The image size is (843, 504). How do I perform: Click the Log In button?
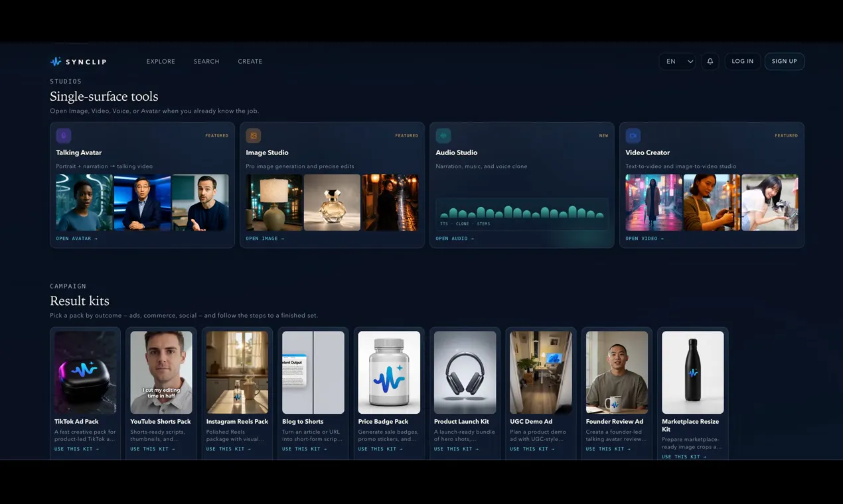(x=743, y=62)
